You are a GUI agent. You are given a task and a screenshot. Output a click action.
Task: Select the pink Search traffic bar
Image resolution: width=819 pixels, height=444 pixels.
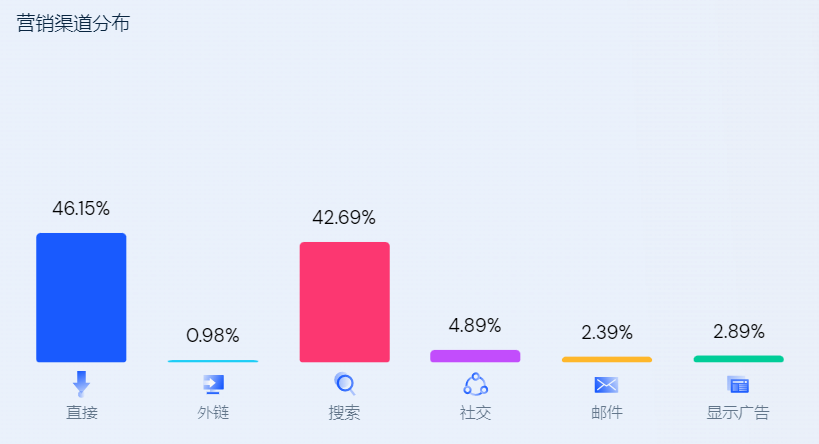[345, 302]
